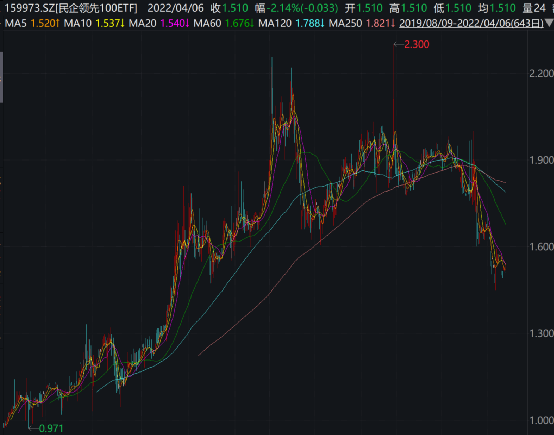Viewport: 554px width, 435px height.
Task: Click the 1.900 price axis label
Action: click(x=541, y=160)
